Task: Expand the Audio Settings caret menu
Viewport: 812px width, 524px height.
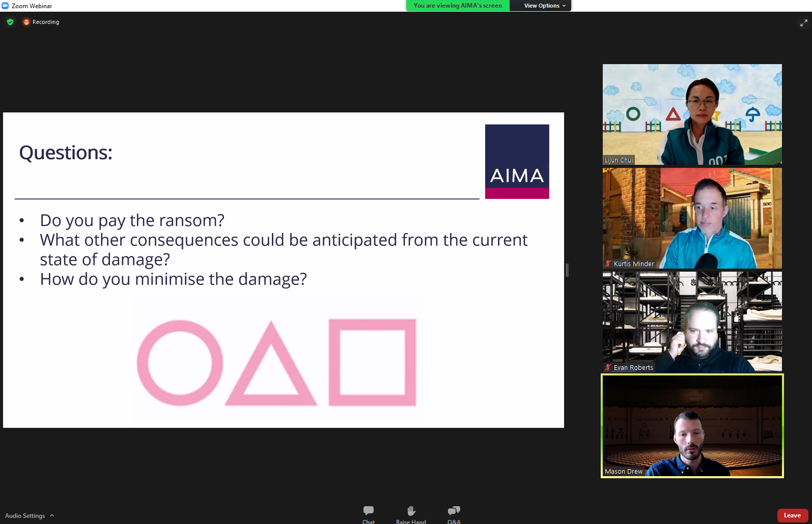Action: click(52, 516)
